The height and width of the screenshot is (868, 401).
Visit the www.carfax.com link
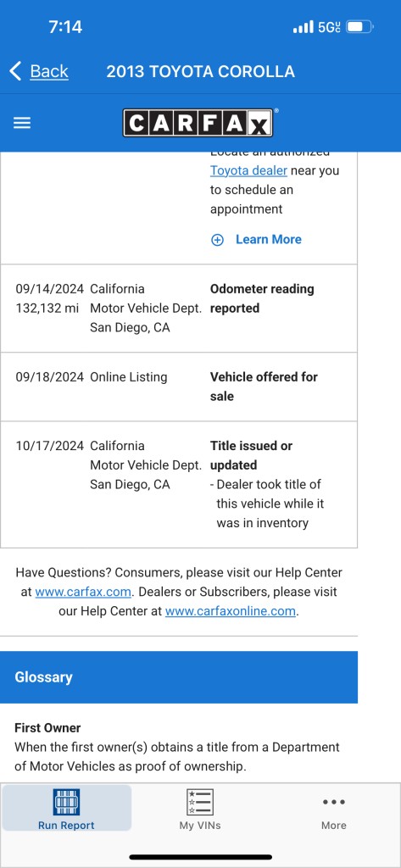point(83,592)
